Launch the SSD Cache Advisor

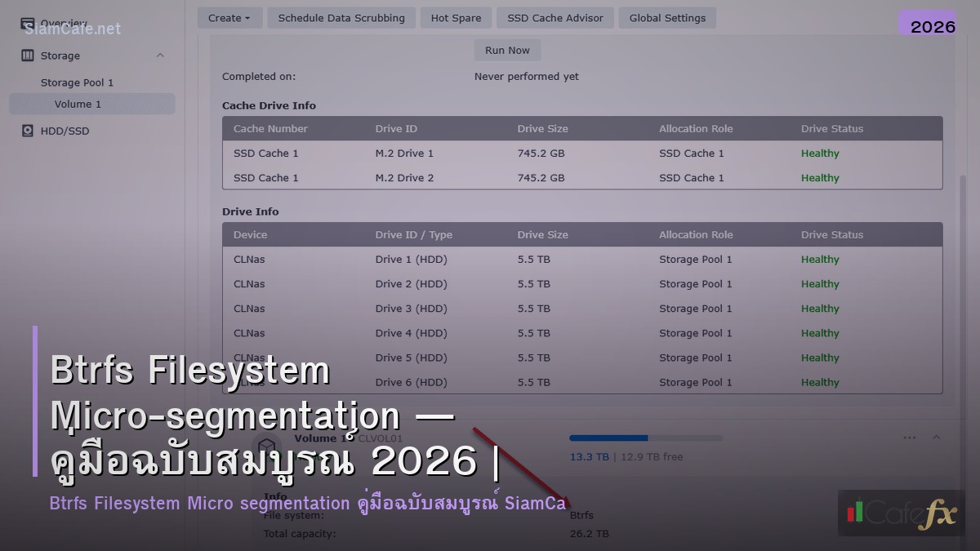tap(555, 17)
